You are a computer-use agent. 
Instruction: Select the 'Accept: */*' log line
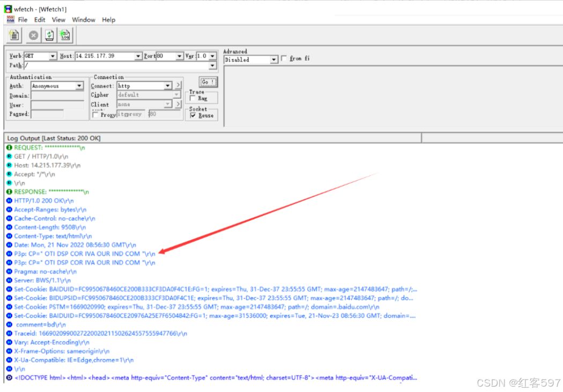click(x=34, y=174)
